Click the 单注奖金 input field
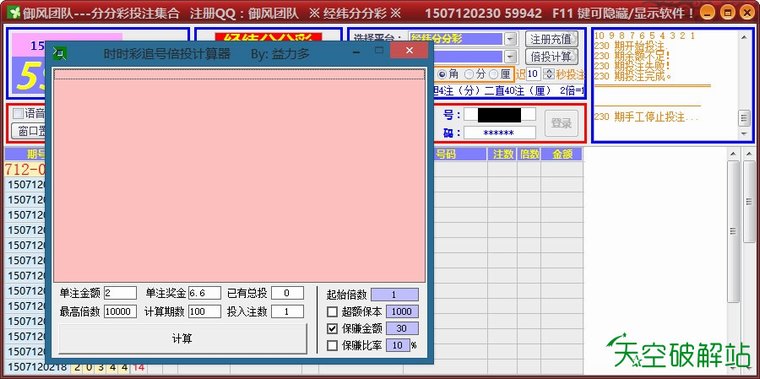The width and height of the screenshot is (760, 379). pos(205,293)
